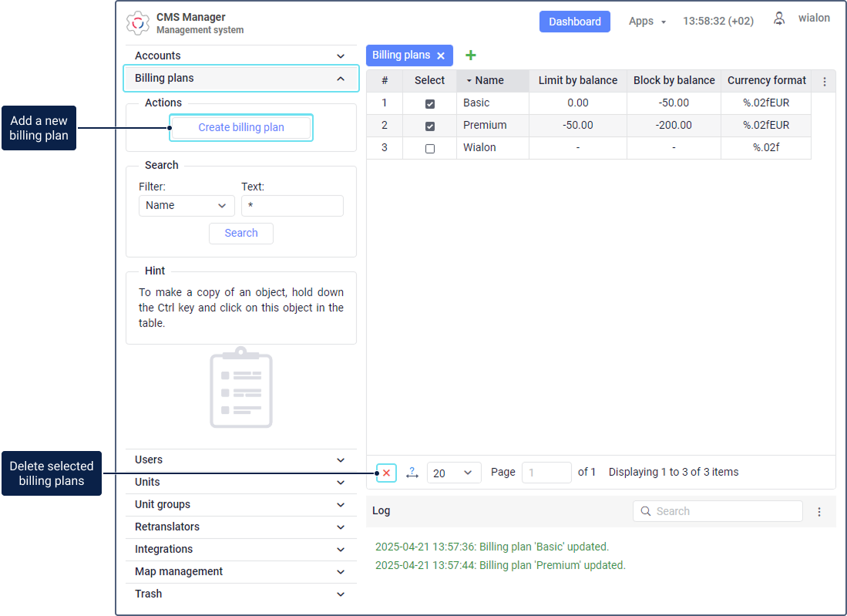Click the column auto-width arrows icon

(412, 473)
